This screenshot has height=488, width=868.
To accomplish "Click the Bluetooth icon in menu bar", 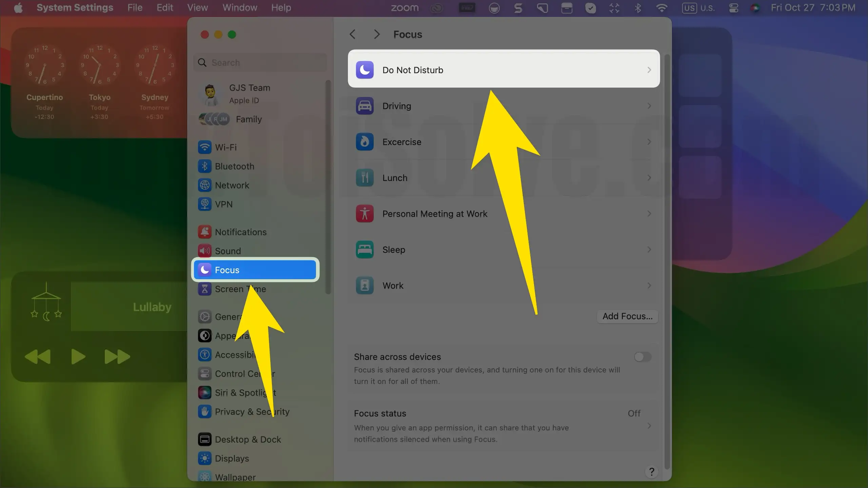I will tap(638, 7).
